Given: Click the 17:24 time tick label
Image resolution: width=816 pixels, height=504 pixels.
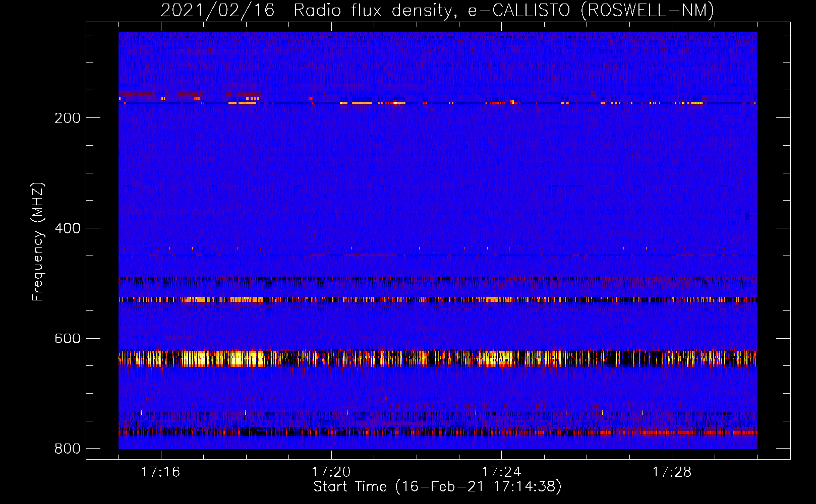Looking at the screenshot, I should tap(501, 472).
